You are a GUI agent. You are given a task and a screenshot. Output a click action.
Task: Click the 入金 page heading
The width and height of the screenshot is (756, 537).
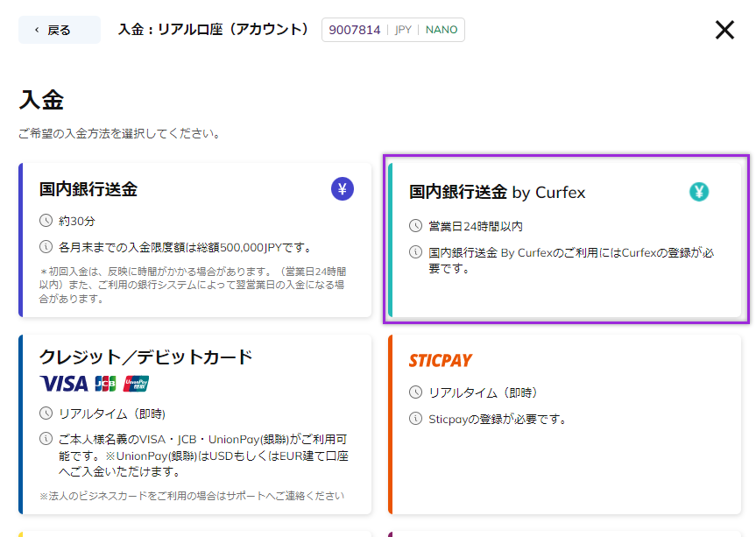(41, 100)
